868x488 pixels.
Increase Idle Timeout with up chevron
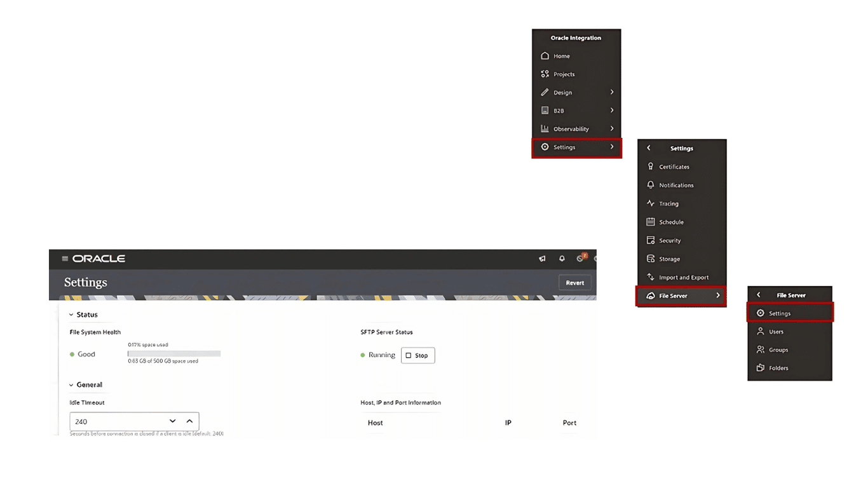click(x=189, y=421)
